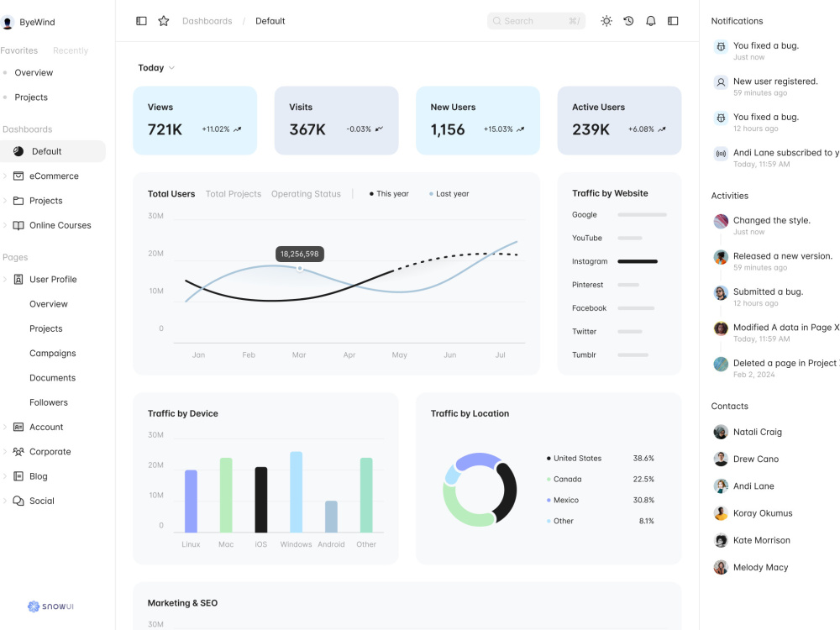The height and width of the screenshot is (630, 840).
Task: Click the Corporate people icon
Action: 18,452
